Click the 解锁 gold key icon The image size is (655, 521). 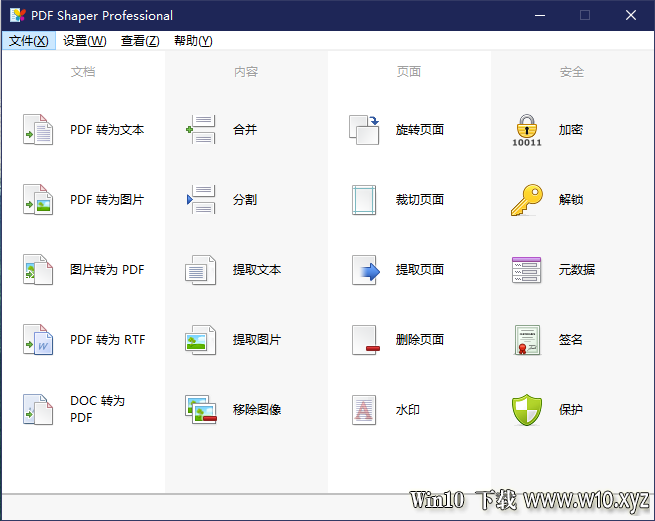[x=527, y=200]
